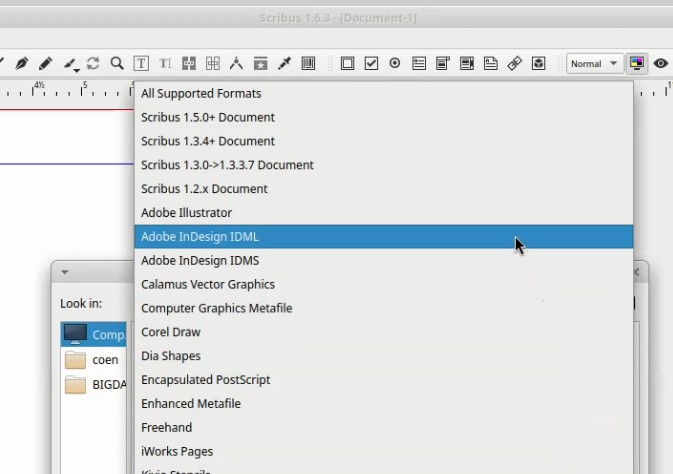Viewport: 673px width, 474px height.
Task: Toggle preview mode with the eye icon
Action: [x=661, y=63]
